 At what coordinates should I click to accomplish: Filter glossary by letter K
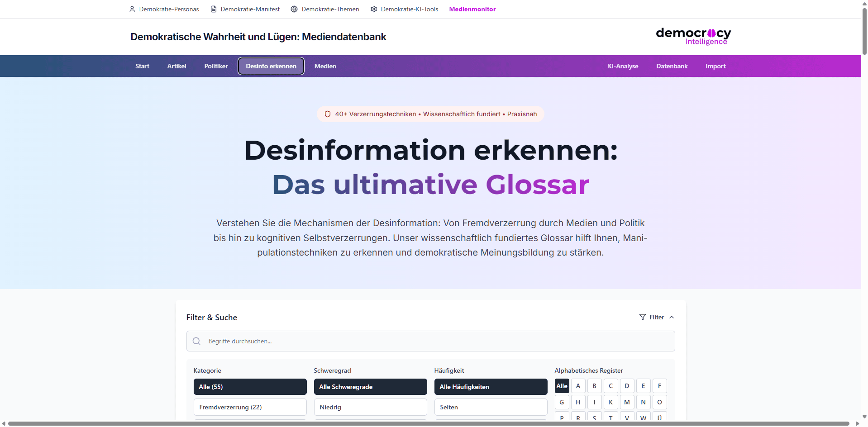(x=610, y=402)
